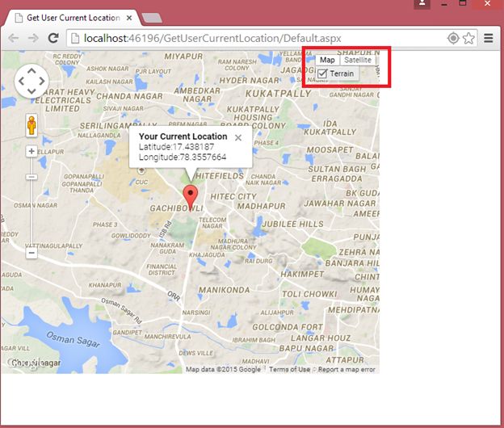
Task: Click the Your Current Location heading
Action: click(x=183, y=136)
